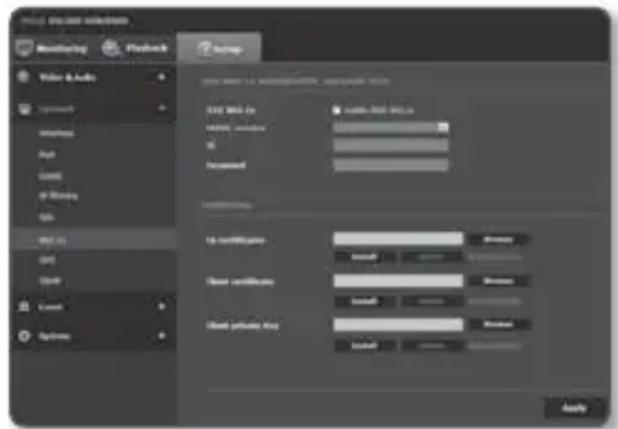
Task: Open the SSL settings page
Action: 46,218
